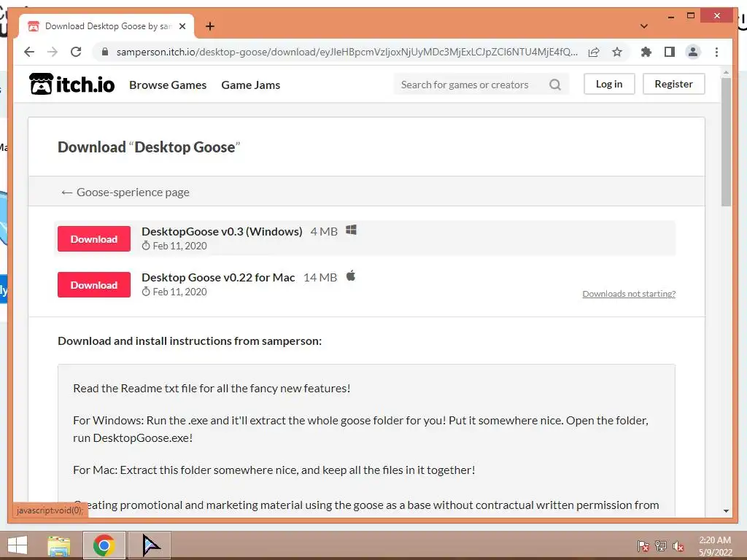Click the "Read the Readme txt file" line
747x560 pixels.
212,388
